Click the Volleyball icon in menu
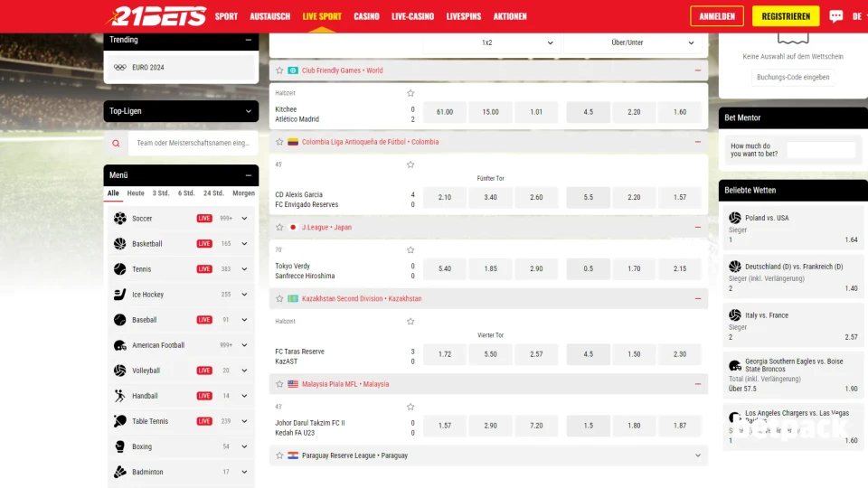The height and width of the screenshot is (488, 868). [x=119, y=371]
